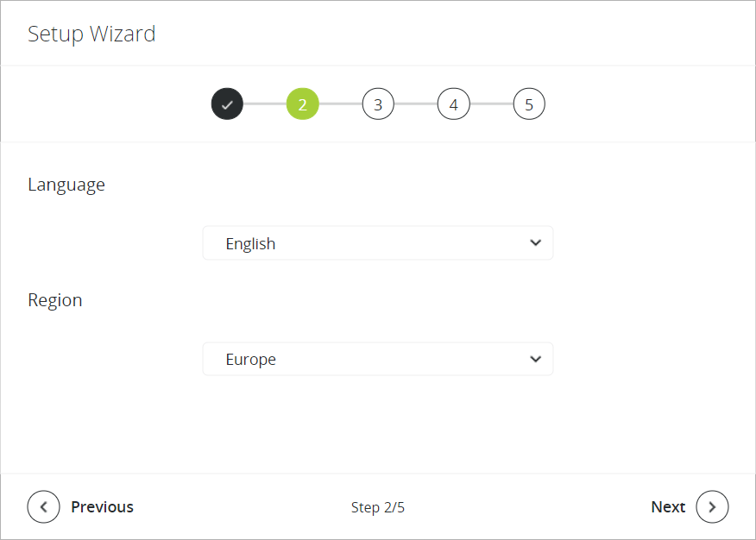Click the progress line between steps 1 and 2
756x540 pixels.
pos(265,104)
